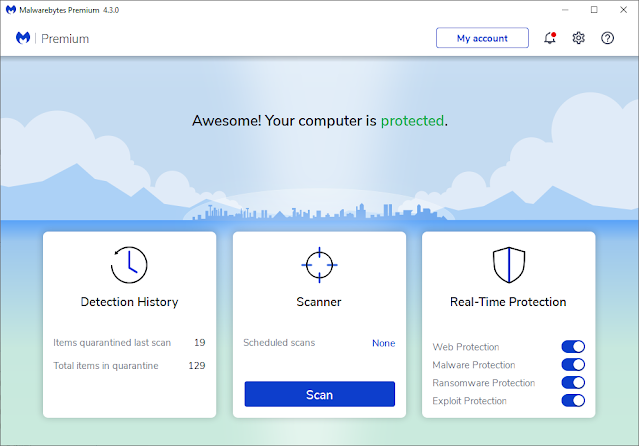Screen dimensions: 639x446
Task: Toggle Malware Protection switch
Action: [573, 364]
